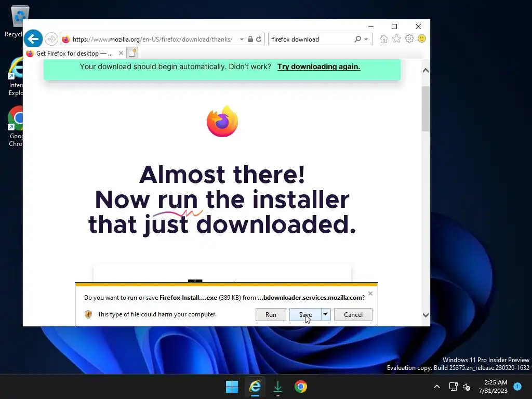This screenshot has height=399, width=532.
Task: Click the green download arrow taskbar icon
Action: click(278, 387)
